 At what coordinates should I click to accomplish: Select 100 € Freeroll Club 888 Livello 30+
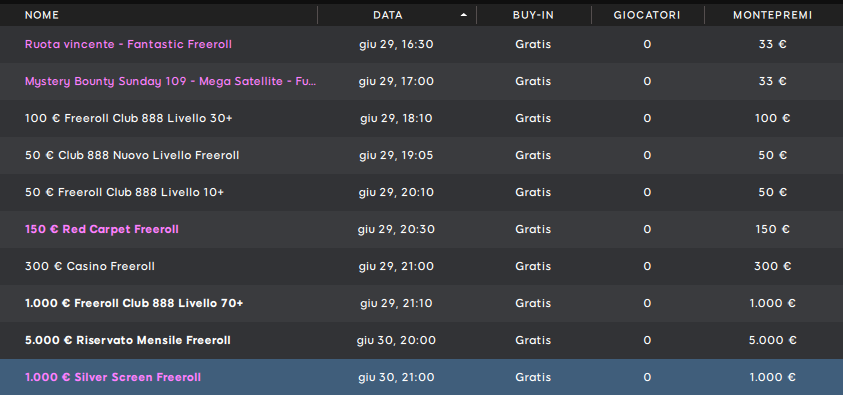pos(422,118)
